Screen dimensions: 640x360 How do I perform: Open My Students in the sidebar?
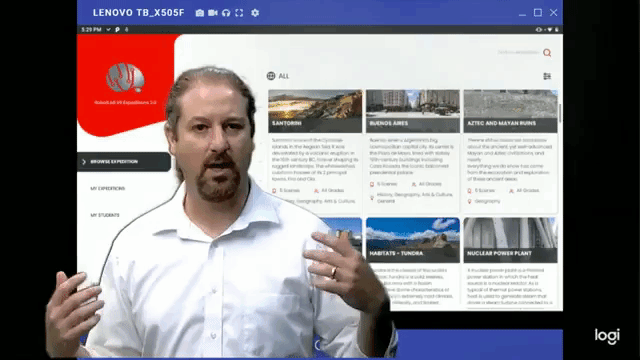(x=105, y=215)
